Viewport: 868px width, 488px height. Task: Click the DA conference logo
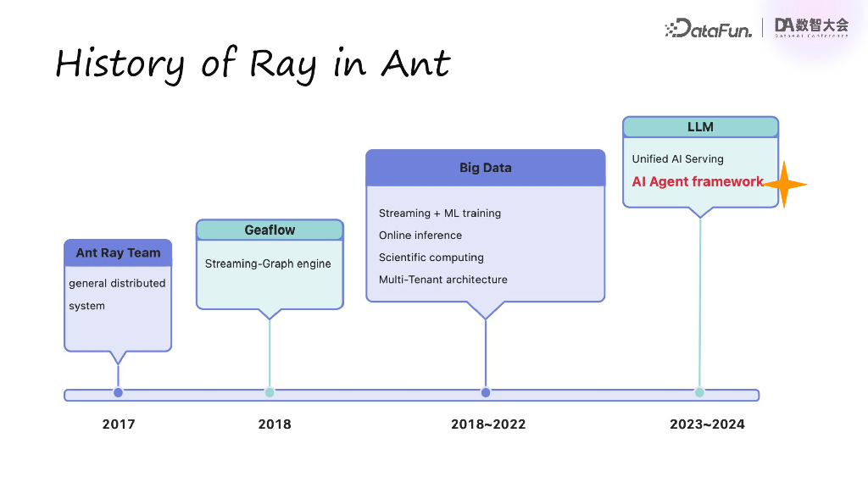pos(811,27)
